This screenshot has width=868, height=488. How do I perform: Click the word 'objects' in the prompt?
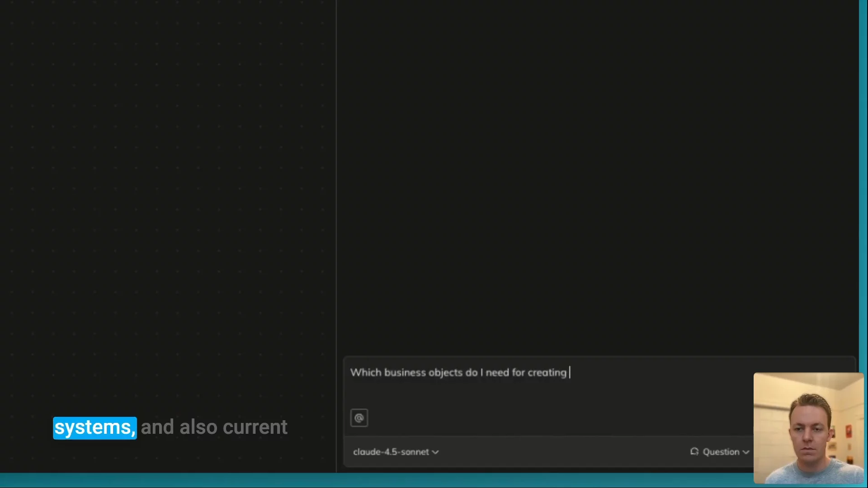pos(445,373)
